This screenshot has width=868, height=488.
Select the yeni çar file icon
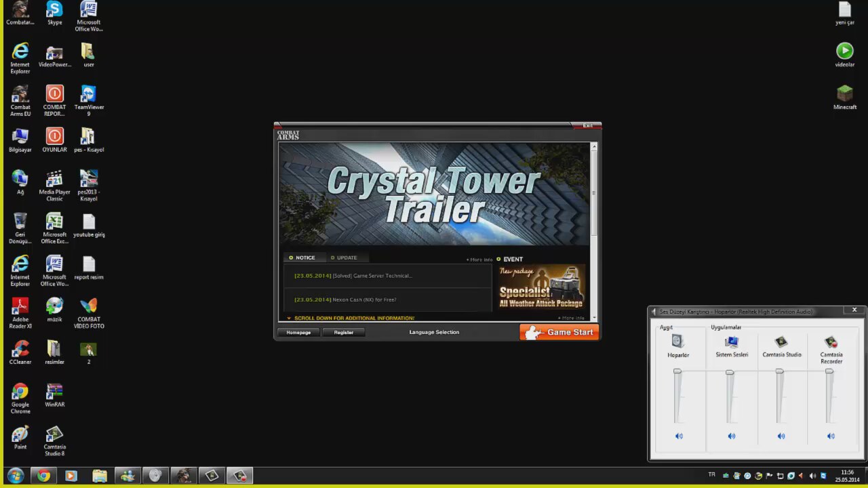(844, 14)
